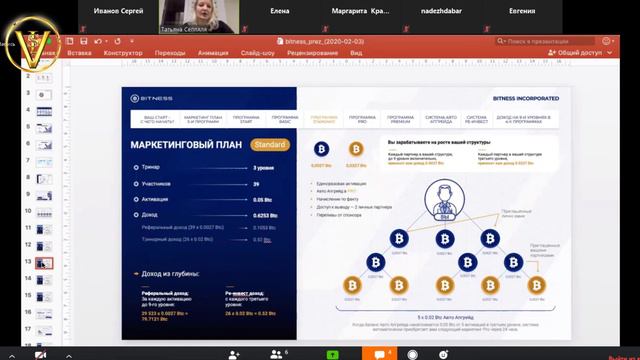Screen dimensions: 640x360
Task: Click the slide layout panel icon left of Save
Action: [70, 41]
